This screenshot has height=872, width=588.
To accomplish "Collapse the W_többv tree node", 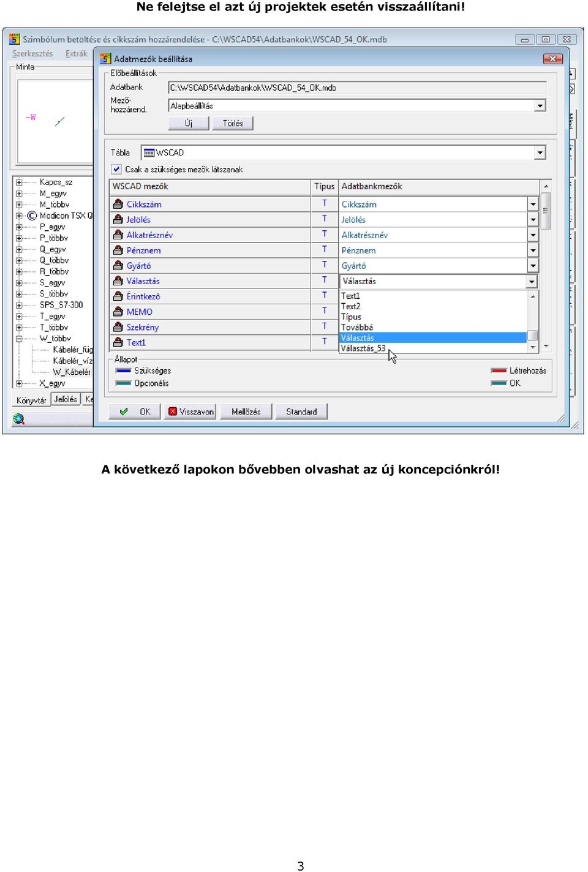I will (x=19, y=338).
